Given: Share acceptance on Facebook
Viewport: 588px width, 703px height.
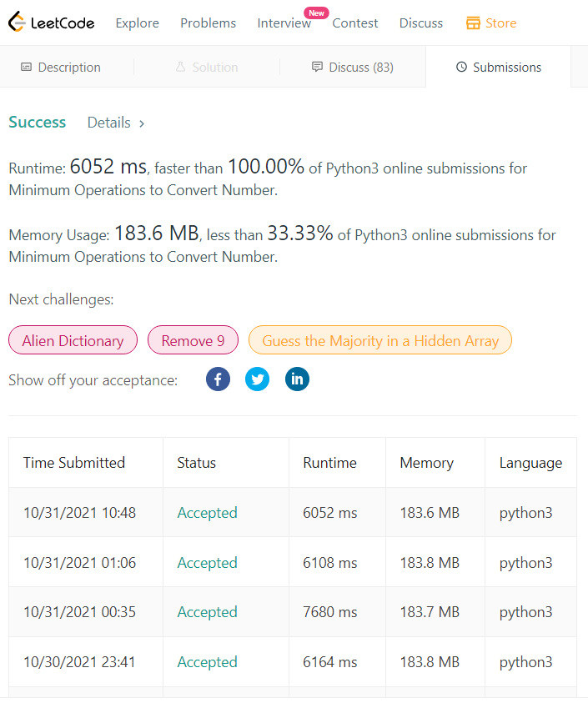Looking at the screenshot, I should click(x=218, y=380).
